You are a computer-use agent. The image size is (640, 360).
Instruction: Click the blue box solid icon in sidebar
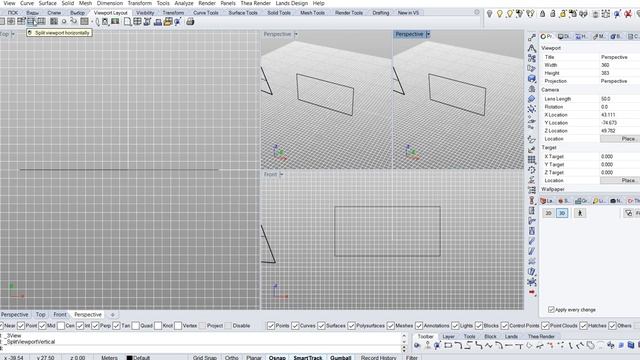(x=531, y=78)
